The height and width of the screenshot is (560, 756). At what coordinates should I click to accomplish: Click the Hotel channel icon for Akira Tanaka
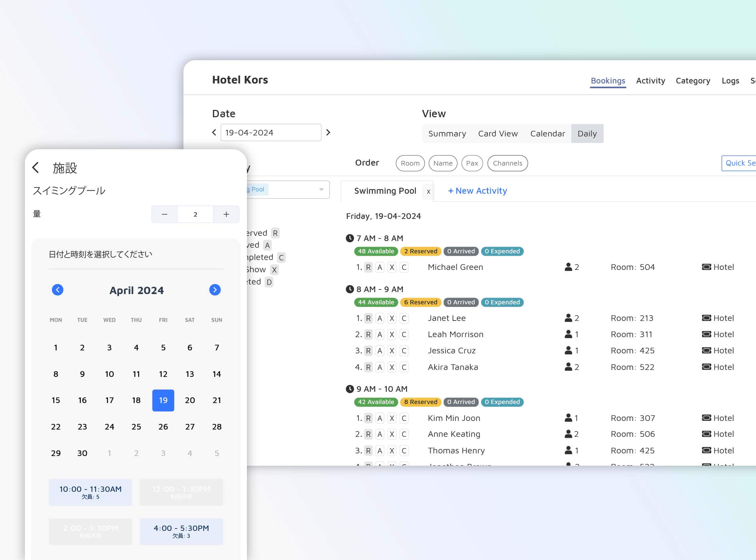pyautogui.click(x=707, y=367)
